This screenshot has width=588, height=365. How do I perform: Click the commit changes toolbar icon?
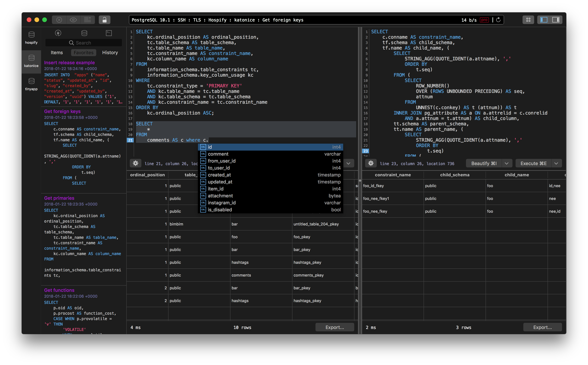click(x=88, y=20)
